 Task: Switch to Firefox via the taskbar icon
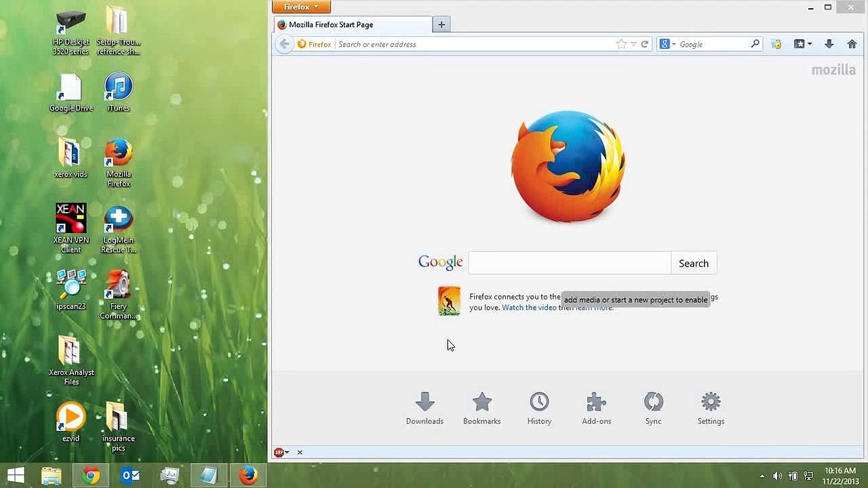click(248, 476)
